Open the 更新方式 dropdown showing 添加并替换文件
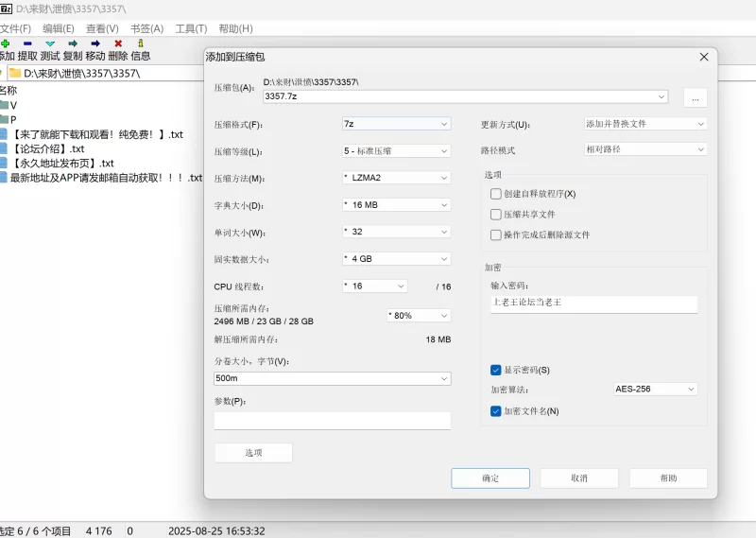 (x=645, y=124)
